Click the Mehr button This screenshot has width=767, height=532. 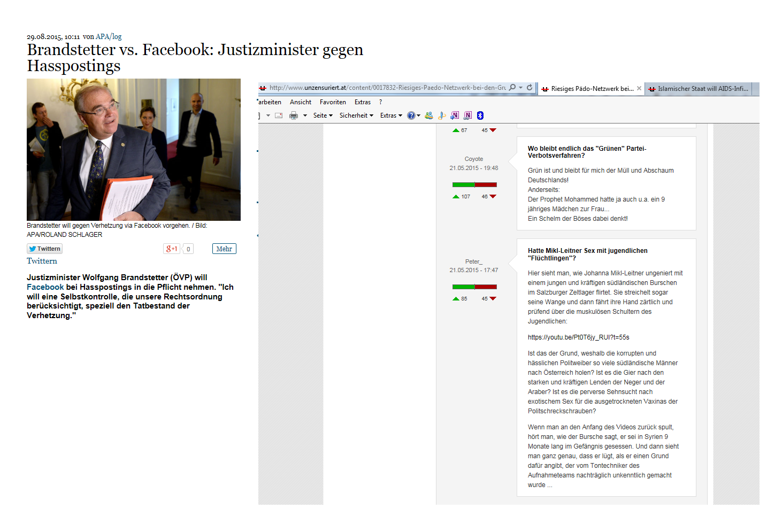pos(224,249)
